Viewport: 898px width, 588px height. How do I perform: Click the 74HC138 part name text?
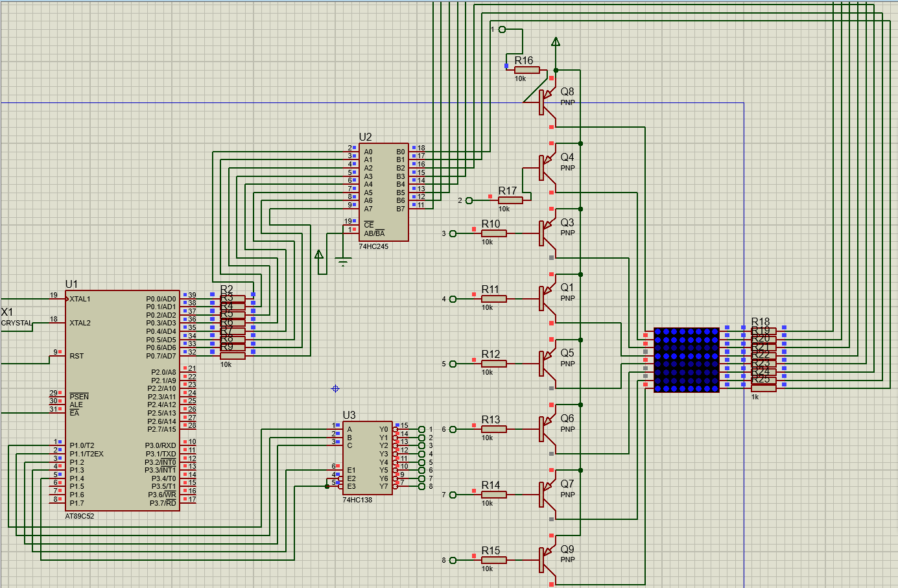pos(358,500)
